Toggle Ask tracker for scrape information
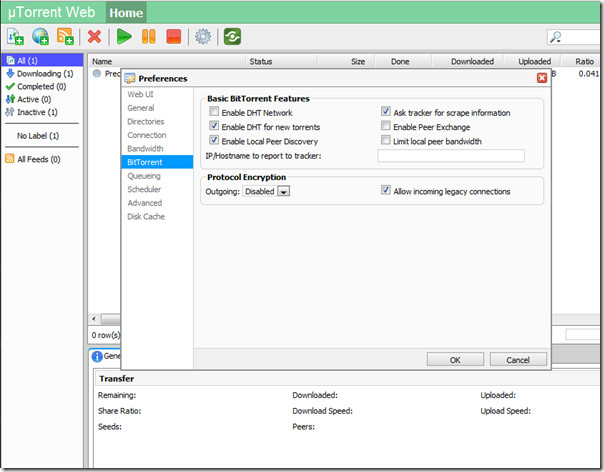 pyautogui.click(x=386, y=112)
